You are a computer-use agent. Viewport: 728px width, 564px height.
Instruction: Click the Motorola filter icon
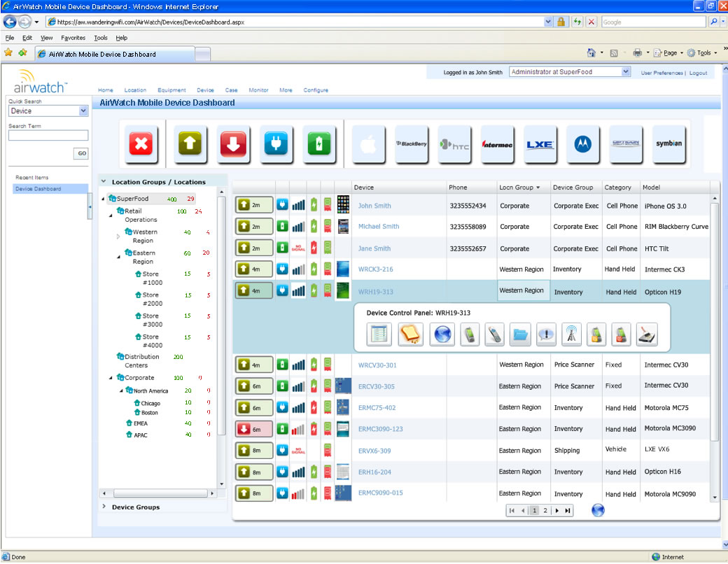[x=583, y=145]
